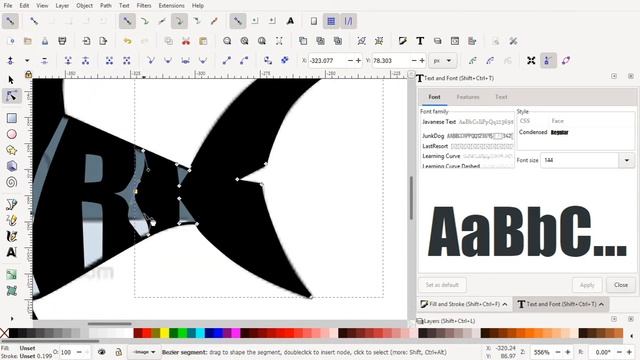
Task: Open insert node options dropdown arrow
Action: (x=27, y=61)
